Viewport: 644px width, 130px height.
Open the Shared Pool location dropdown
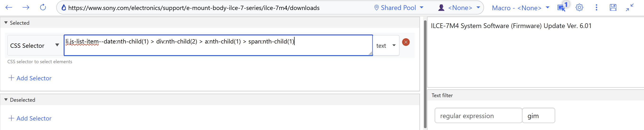[399, 8]
